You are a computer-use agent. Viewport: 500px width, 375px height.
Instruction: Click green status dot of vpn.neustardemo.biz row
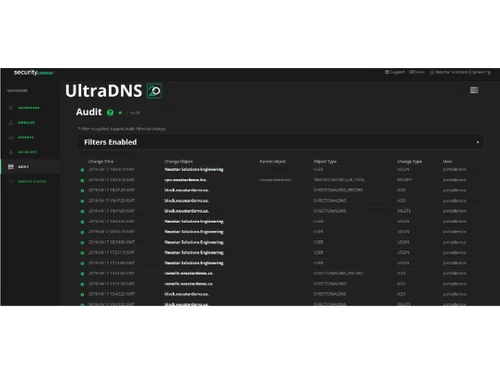pos(82,180)
